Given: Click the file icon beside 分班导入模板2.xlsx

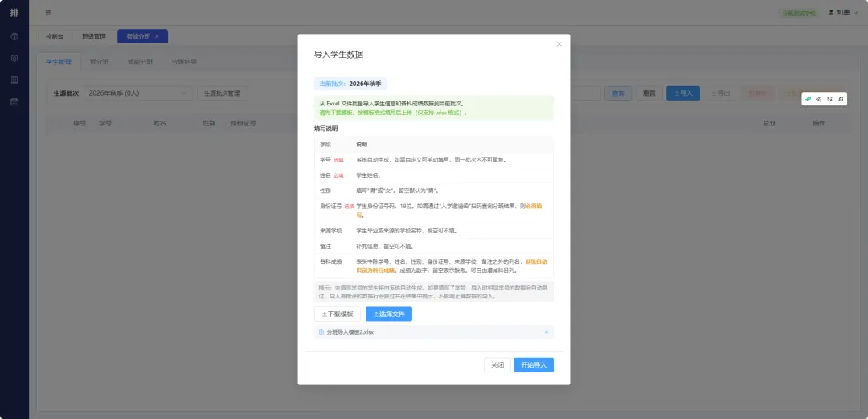Looking at the screenshot, I should point(321,332).
